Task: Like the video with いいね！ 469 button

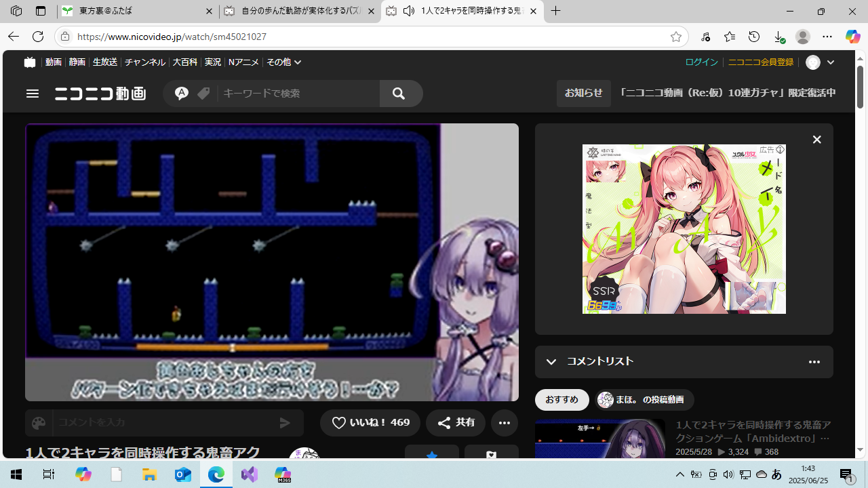Action: coord(370,423)
